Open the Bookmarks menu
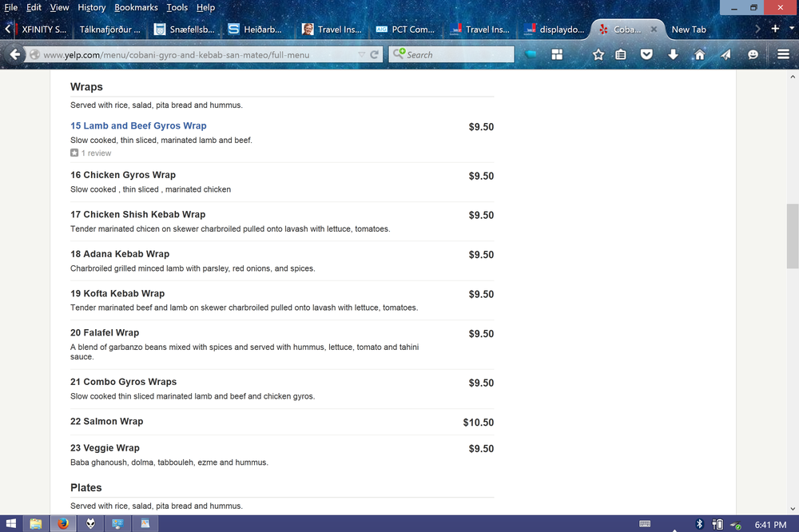 (x=136, y=7)
